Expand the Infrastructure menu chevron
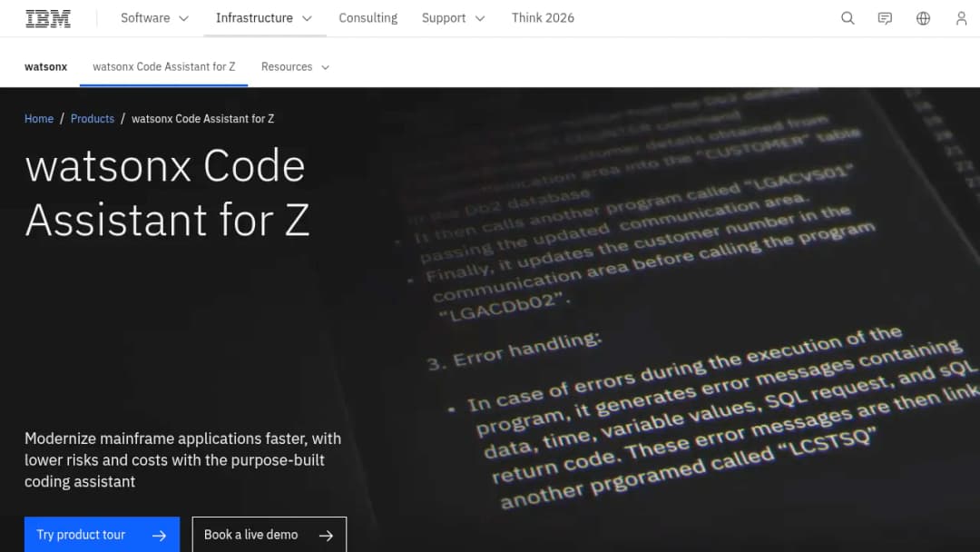Image resolution: width=980 pixels, height=552 pixels. [307, 19]
